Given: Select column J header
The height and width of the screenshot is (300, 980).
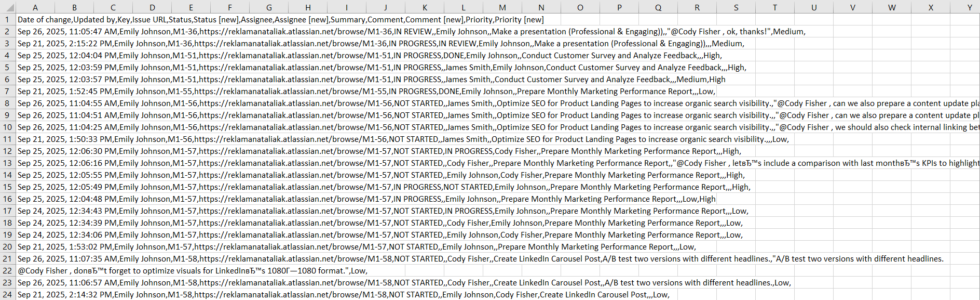Looking at the screenshot, I should pos(386,7).
